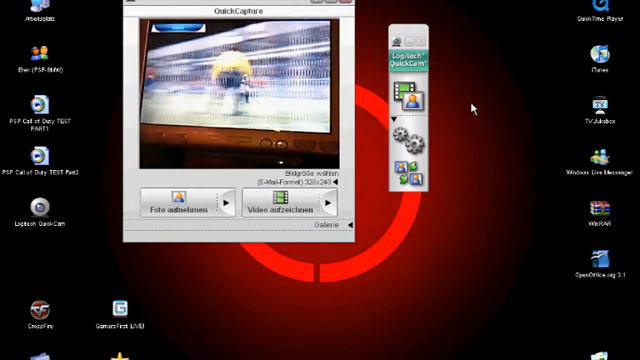Collapse the QuickCam bar down-arrow
This screenshot has height=360, width=640.
[x=394, y=119]
